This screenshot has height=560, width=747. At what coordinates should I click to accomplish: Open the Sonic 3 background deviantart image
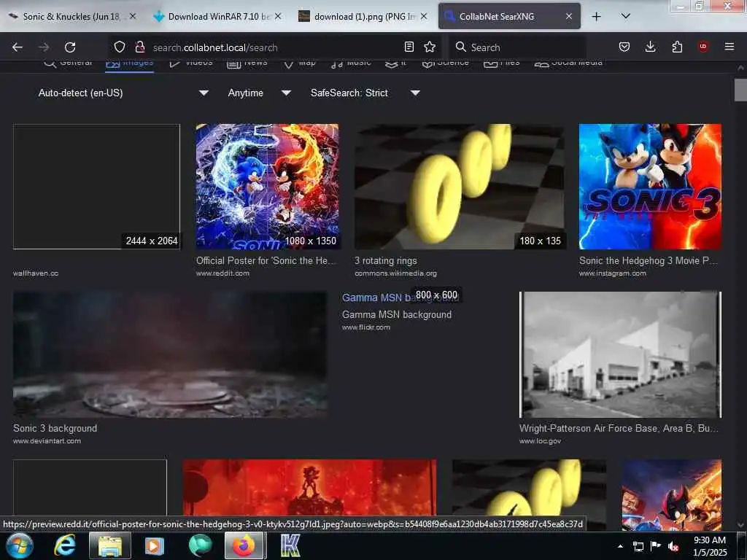coord(170,355)
